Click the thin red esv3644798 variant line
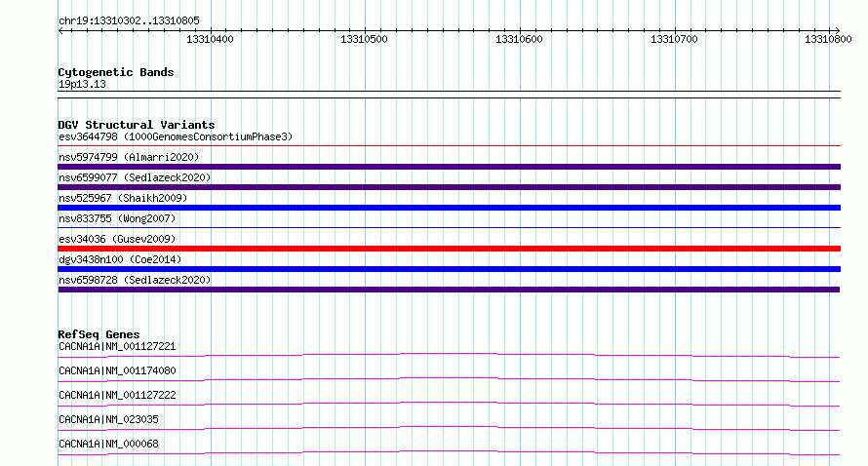Viewport: 868px width, 466px height. point(449,146)
